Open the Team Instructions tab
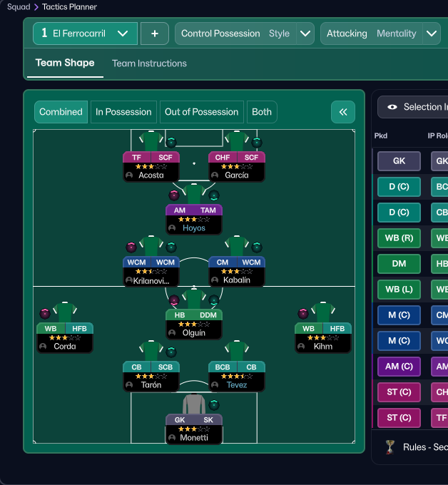 tap(149, 63)
